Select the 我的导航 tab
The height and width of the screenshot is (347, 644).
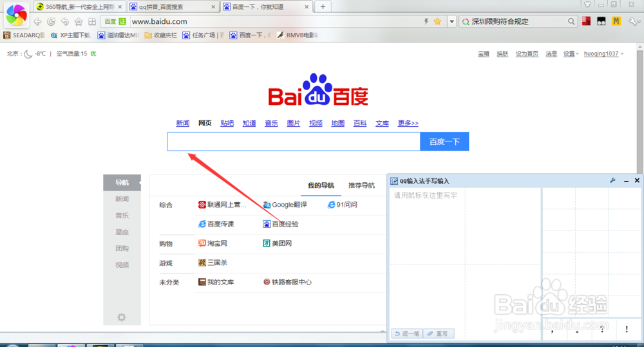321,185
